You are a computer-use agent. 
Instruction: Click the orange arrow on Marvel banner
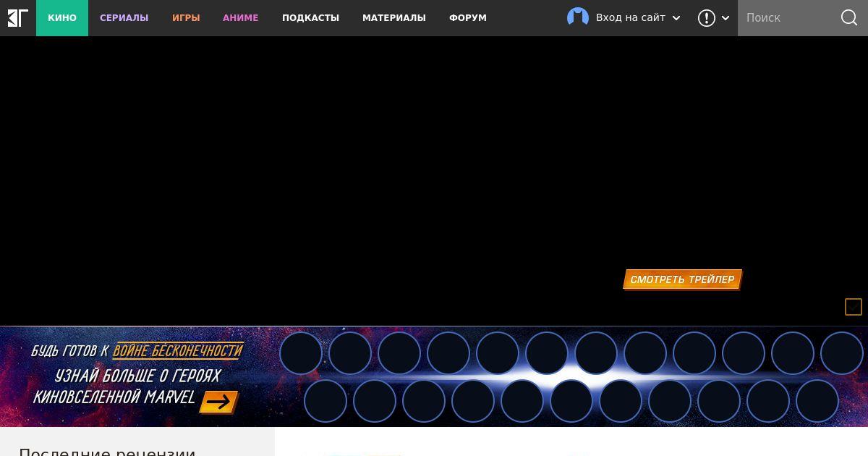point(218,402)
